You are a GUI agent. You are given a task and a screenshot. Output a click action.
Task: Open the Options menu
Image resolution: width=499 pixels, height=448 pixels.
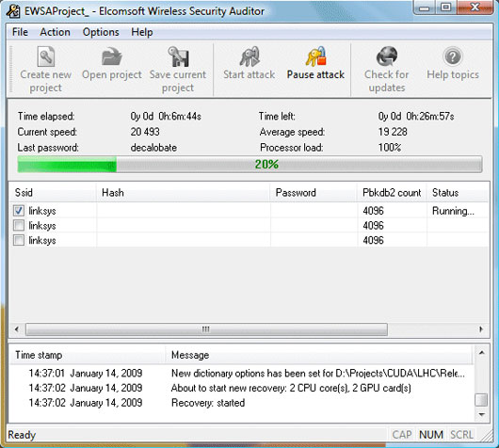101,32
